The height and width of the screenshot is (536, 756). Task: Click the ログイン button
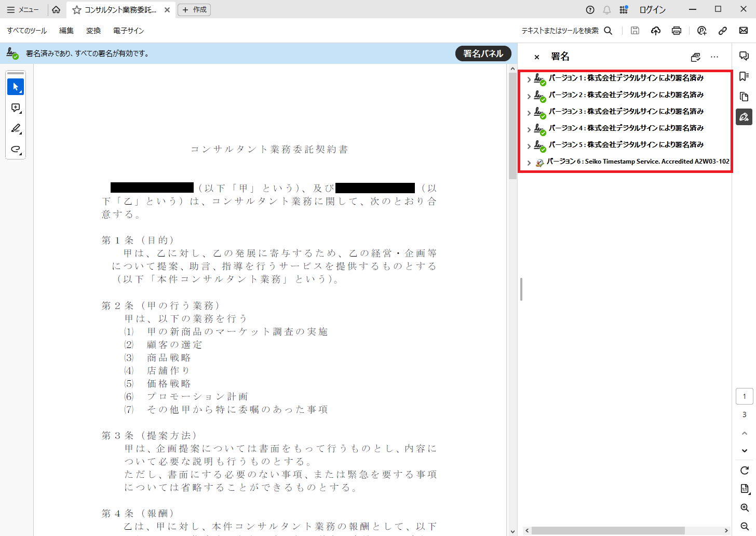point(652,10)
